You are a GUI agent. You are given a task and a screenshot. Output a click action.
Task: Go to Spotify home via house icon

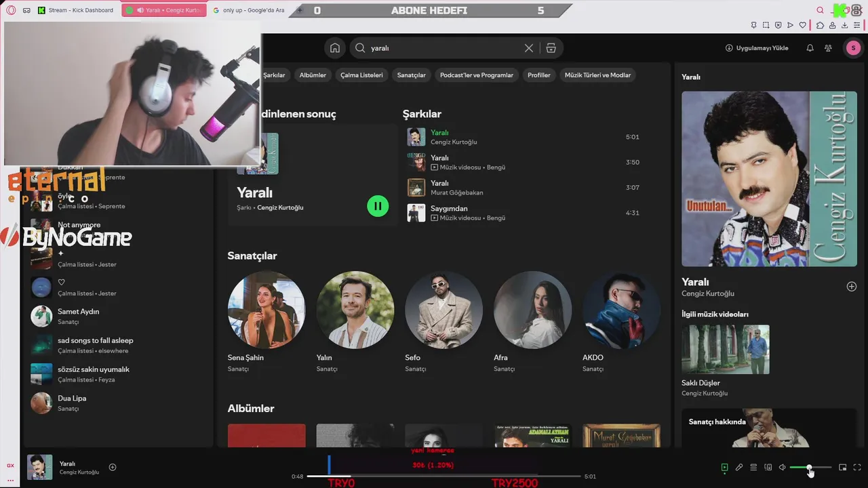tap(335, 48)
